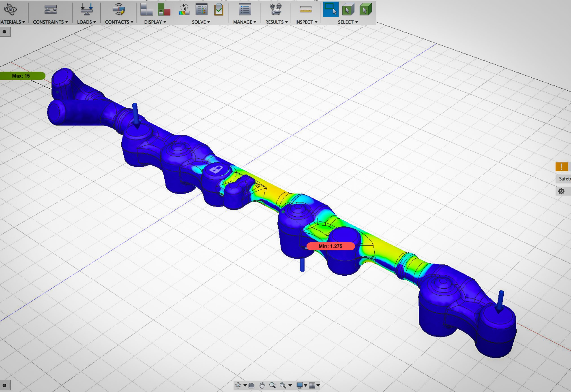Open the Solve dropdown menu
Screen dimensions: 571x392
pos(201,22)
